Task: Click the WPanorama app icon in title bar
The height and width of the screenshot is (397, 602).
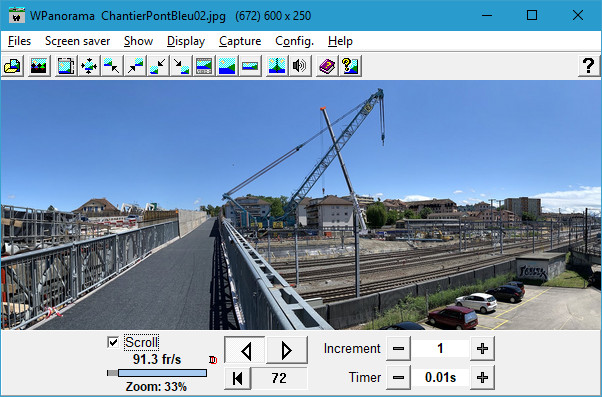Action: (17, 16)
